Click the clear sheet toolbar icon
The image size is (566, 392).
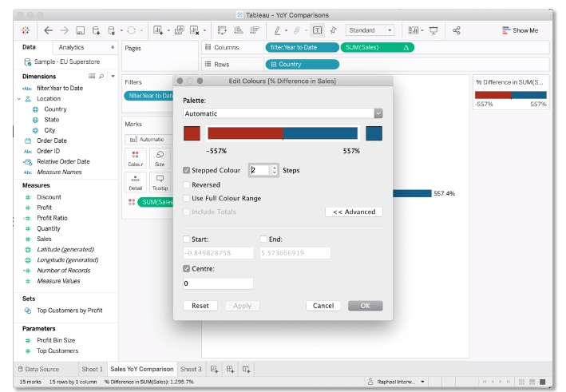195,30
